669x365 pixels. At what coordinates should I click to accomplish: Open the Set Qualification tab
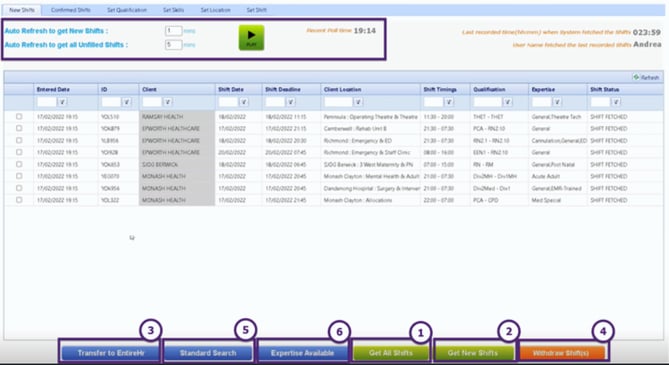coord(127,10)
